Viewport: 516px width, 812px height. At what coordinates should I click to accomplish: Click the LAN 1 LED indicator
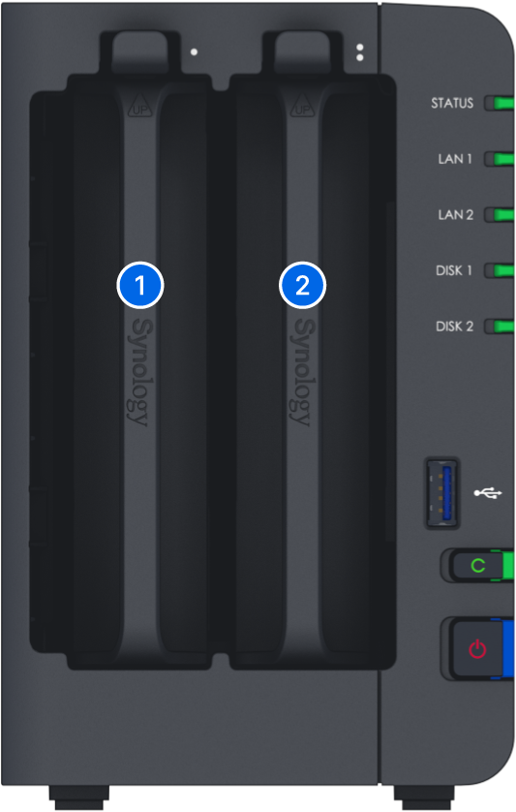(x=500, y=159)
